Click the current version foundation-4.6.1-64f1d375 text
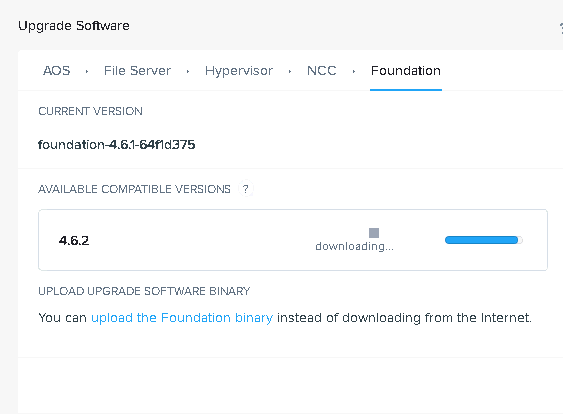 tap(117, 145)
